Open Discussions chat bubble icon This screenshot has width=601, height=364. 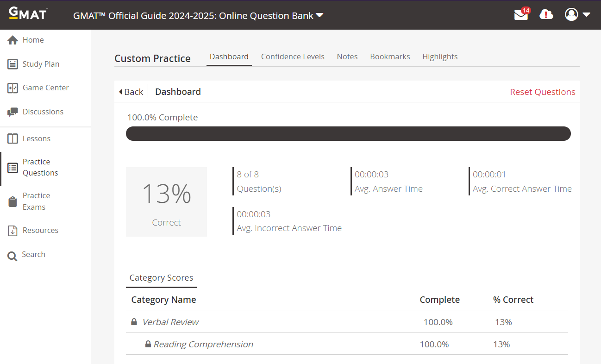pos(13,112)
